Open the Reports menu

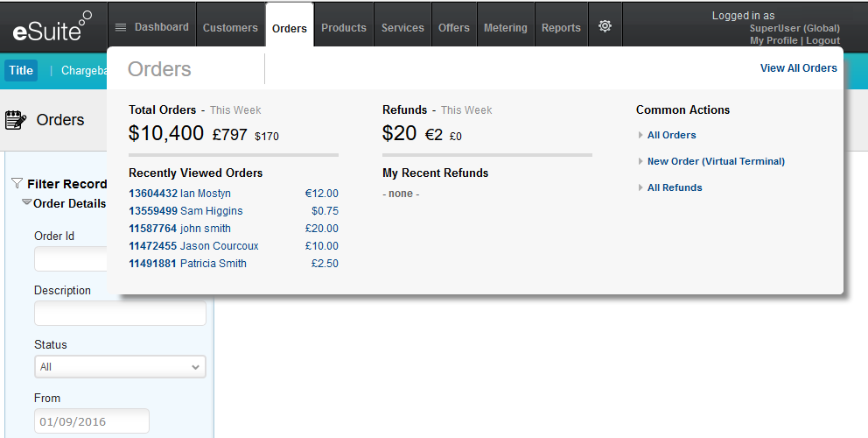(561, 27)
